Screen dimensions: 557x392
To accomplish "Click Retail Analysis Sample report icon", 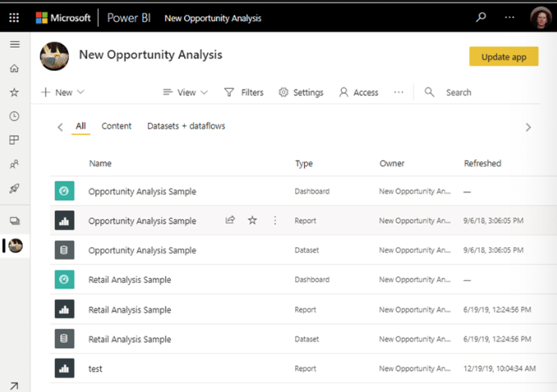I will click(x=64, y=309).
